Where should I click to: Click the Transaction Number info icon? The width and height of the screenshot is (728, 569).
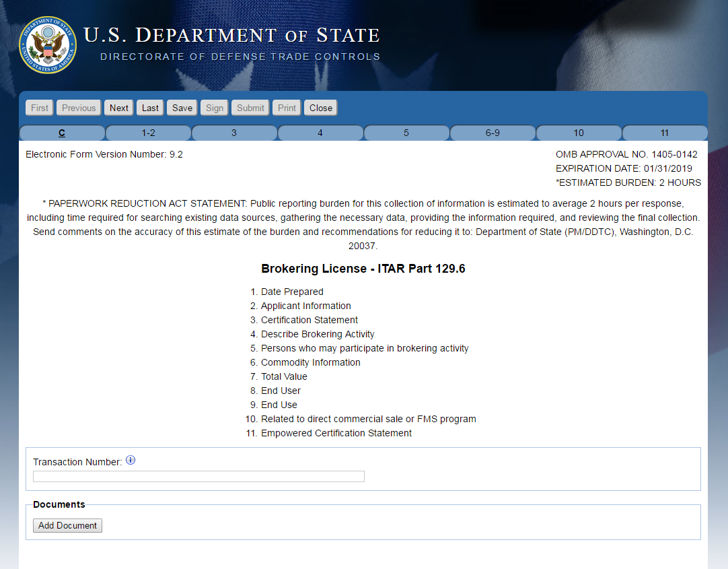coord(131,461)
